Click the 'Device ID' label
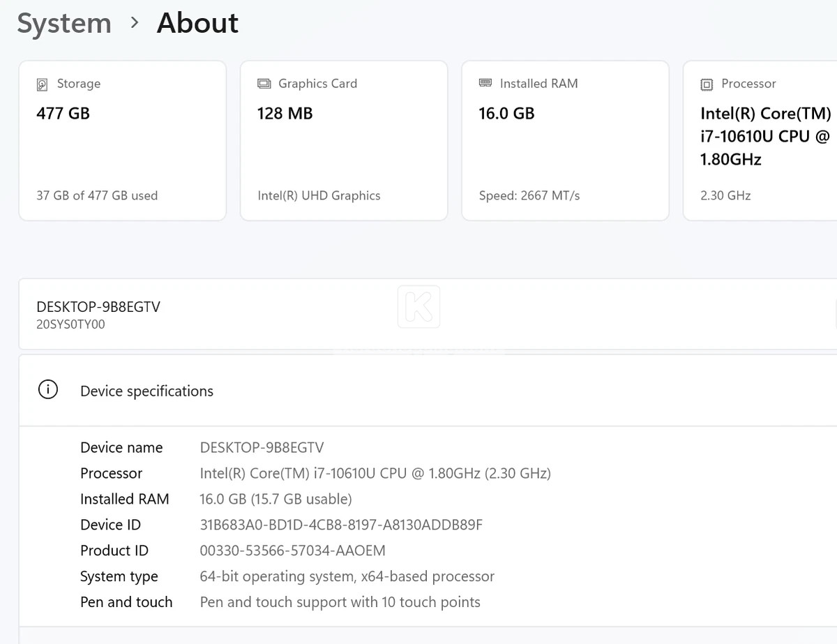 [110, 525]
